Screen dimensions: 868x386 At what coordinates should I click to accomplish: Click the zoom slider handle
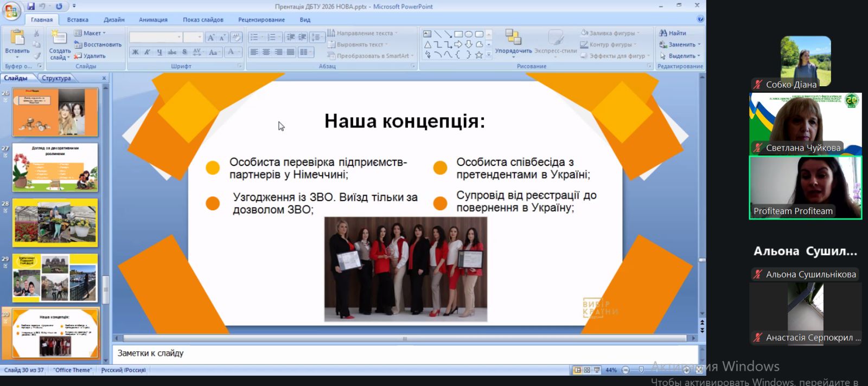tap(641, 370)
